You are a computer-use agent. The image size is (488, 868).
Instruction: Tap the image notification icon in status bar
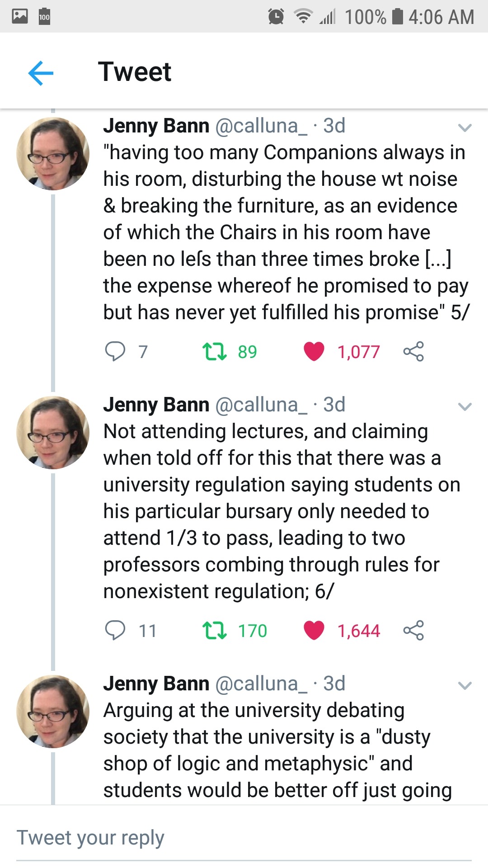(x=20, y=16)
